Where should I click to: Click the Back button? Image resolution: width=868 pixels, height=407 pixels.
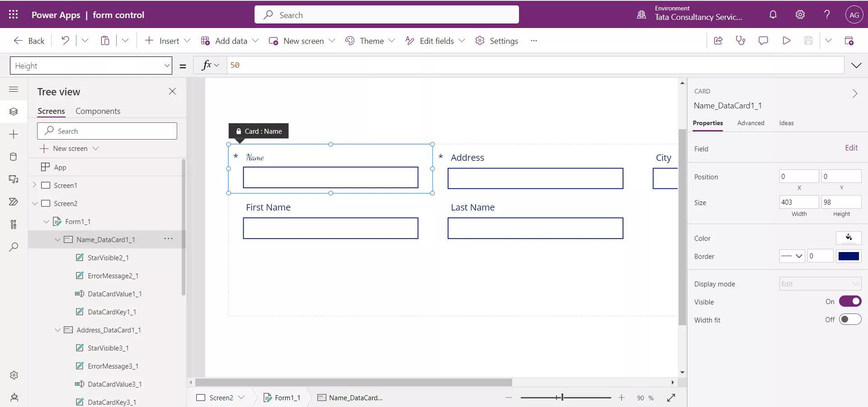(28, 40)
